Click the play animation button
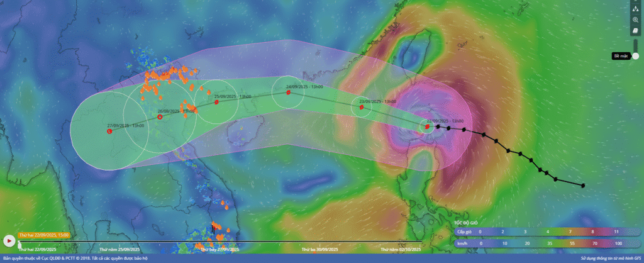Image resolution: width=644 pixels, height=263 pixels. pos(9,240)
